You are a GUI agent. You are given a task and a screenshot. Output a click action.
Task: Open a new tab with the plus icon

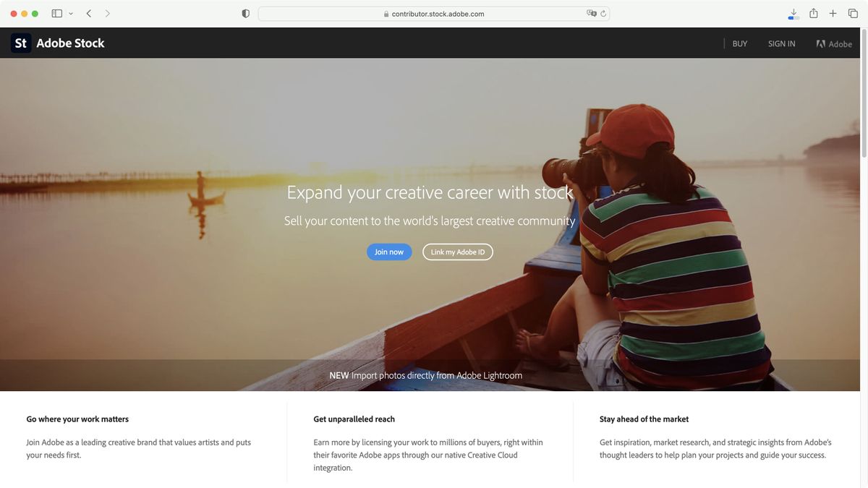click(x=832, y=13)
